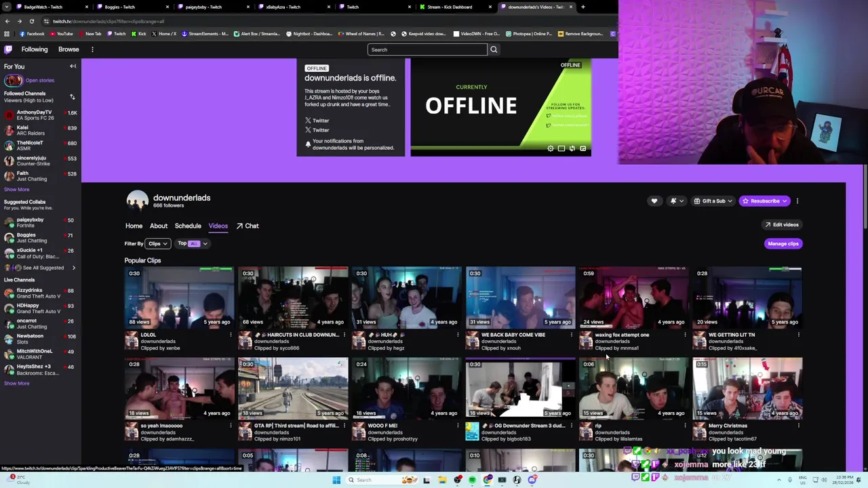Play the WOOF F ME! clip thumbnail
Viewport: 868px width, 488px height.
[x=406, y=388]
